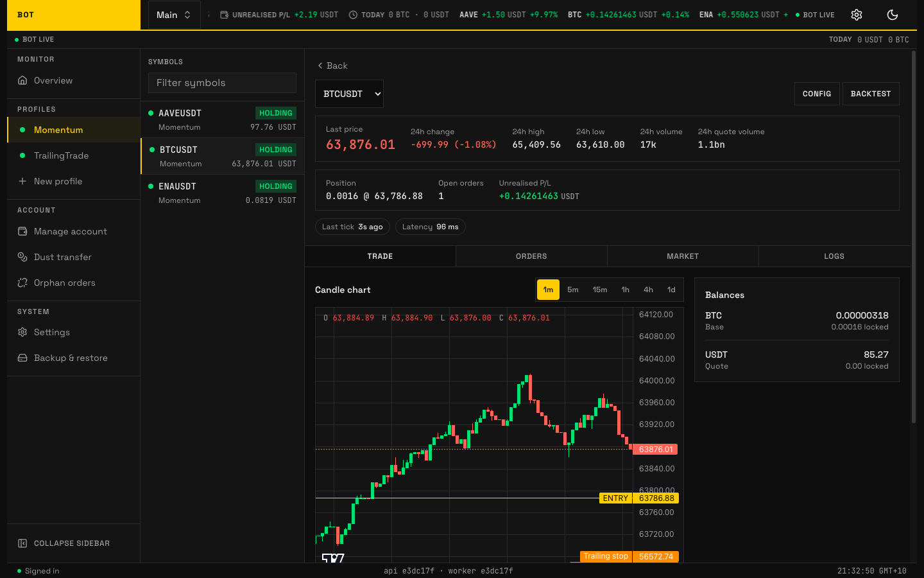The height and width of the screenshot is (578, 924).
Task: Click the Dust transfer coins icon
Action: [x=22, y=257]
